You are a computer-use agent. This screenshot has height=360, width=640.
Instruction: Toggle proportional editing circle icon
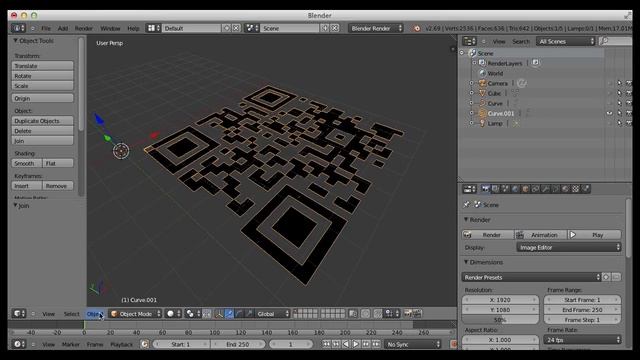(366, 313)
